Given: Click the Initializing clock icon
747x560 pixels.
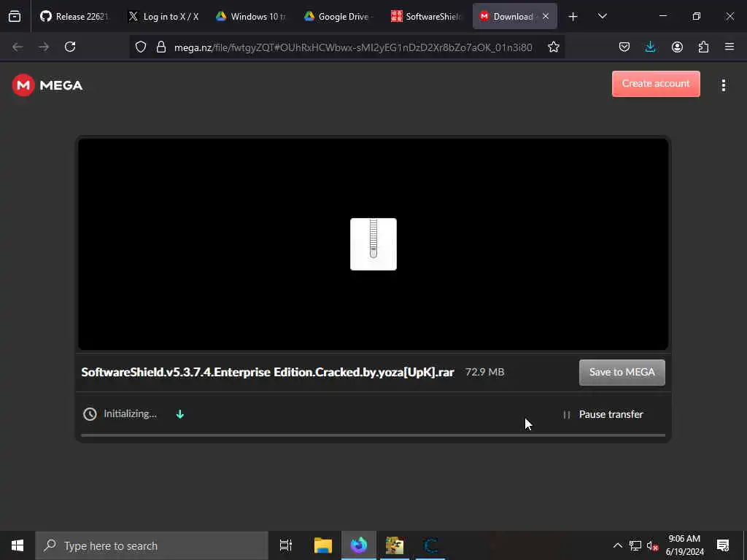Looking at the screenshot, I should pyautogui.click(x=90, y=414).
